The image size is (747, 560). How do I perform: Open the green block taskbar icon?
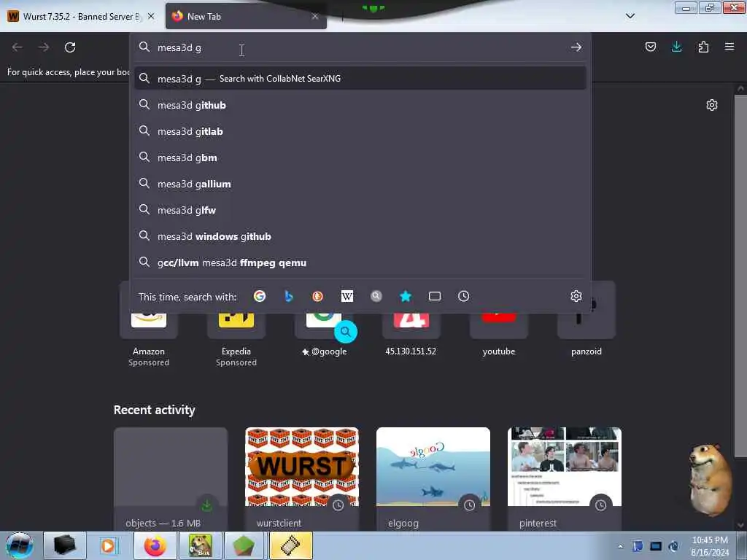pos(244,545)
